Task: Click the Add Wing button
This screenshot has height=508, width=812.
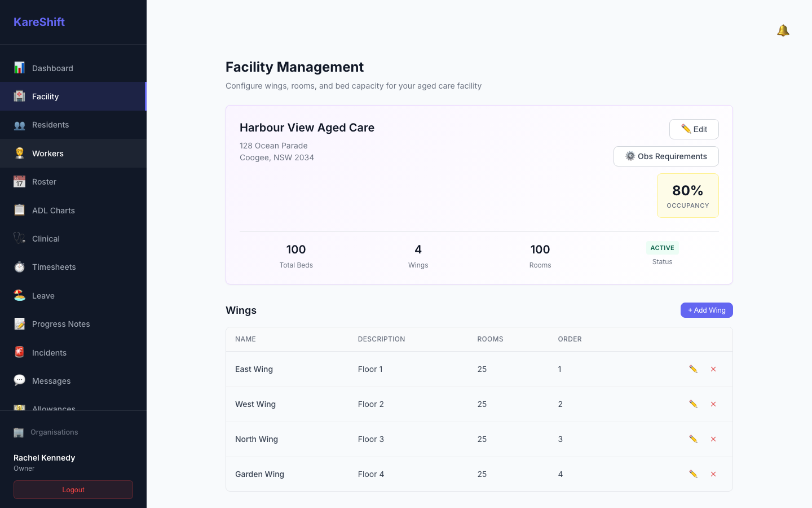Action: click(707, 310)
